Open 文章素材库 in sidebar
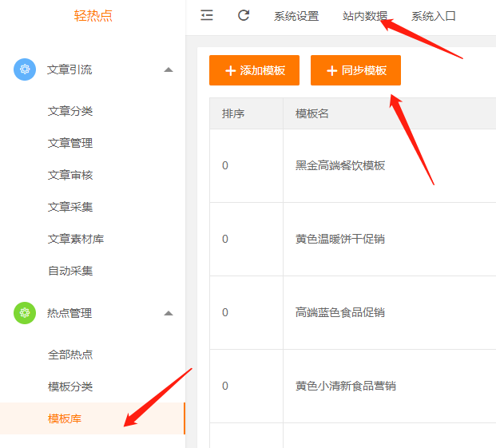 [76, 239]
